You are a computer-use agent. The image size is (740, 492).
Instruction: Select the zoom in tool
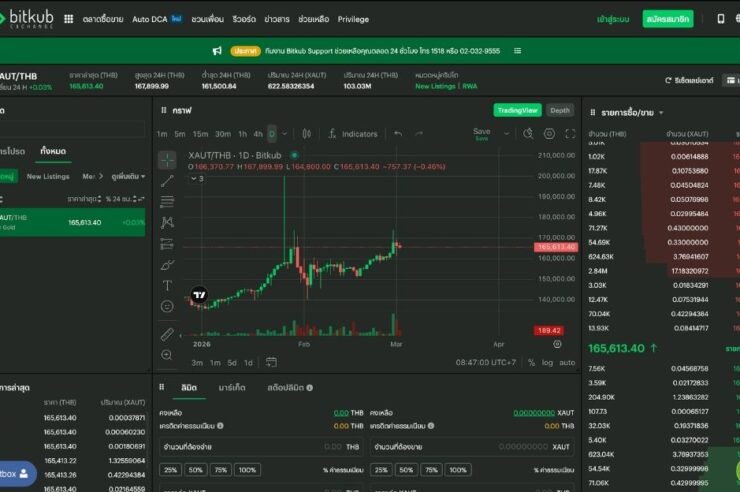[167, 355]
